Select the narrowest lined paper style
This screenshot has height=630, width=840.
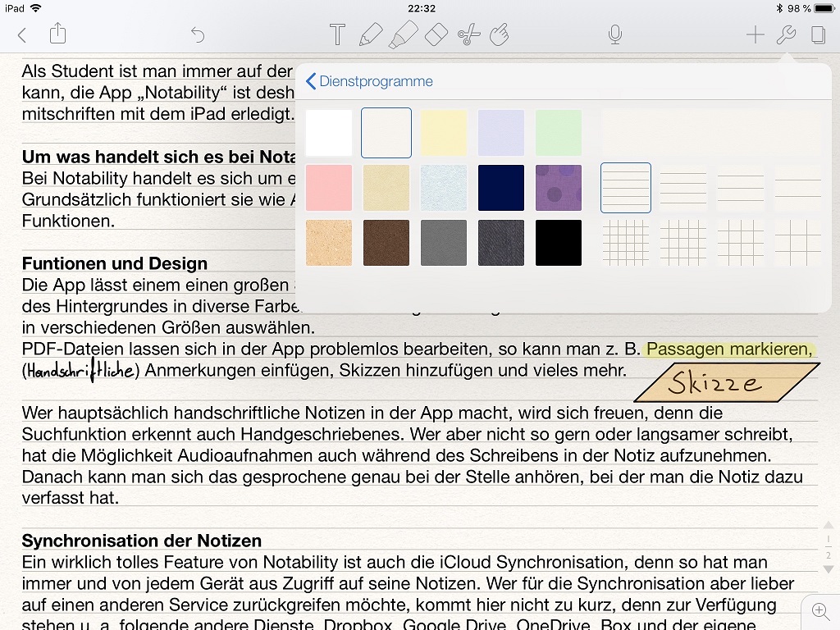click(x=626, y=188)
